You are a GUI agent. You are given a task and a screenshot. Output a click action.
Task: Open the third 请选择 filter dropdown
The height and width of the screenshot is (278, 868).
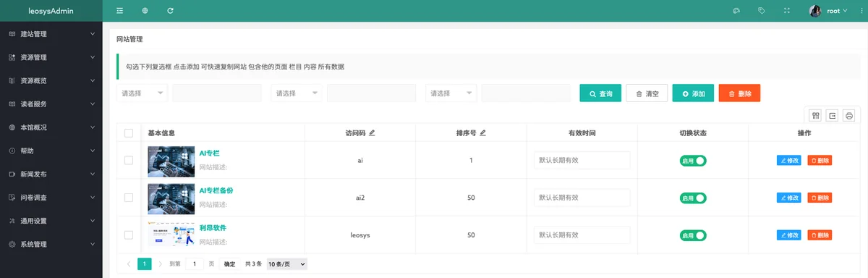click(x=451, y=93)
